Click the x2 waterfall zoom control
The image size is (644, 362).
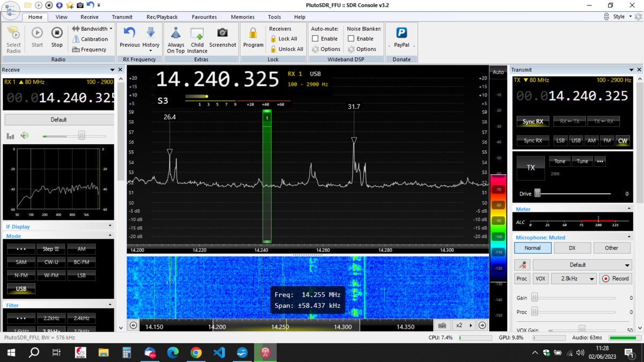(459, 325)
